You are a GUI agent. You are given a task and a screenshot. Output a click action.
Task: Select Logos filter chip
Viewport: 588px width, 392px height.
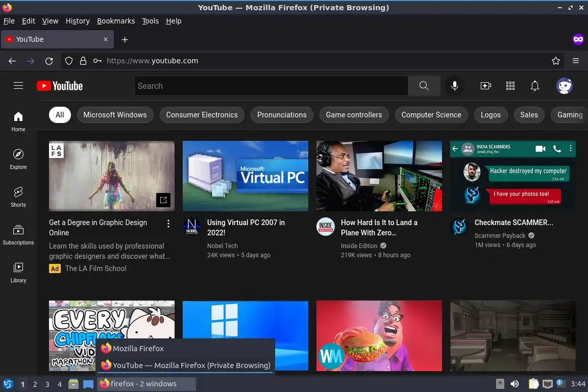pyautogui.click(x=491, y=115)
